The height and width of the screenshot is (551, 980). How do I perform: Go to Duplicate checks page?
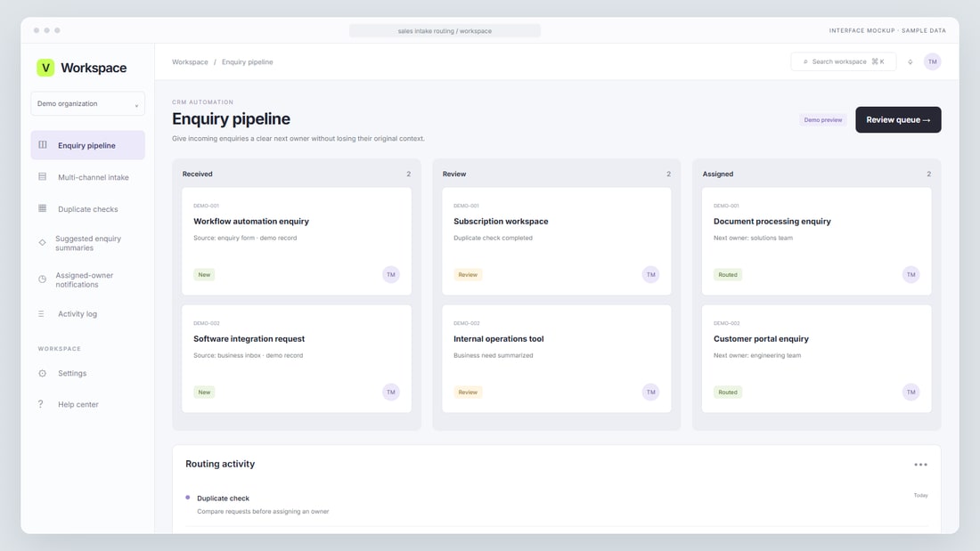[87, 208]
